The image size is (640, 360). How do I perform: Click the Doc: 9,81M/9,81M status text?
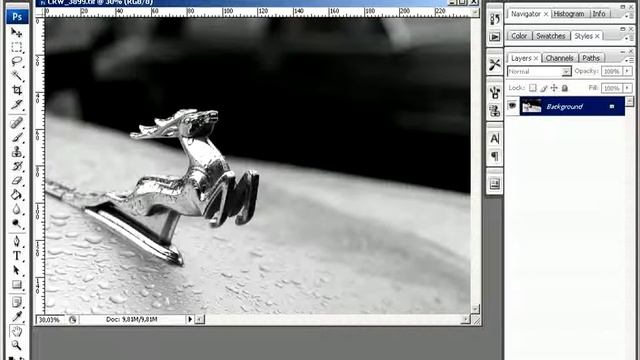[131, 319]
